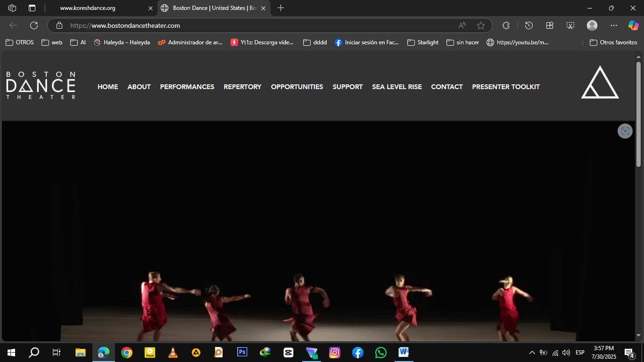The height and width of the screenshot is (362, 644).
Task: Expand the Otros favoritos folder
Action: (x=613, y=42)
